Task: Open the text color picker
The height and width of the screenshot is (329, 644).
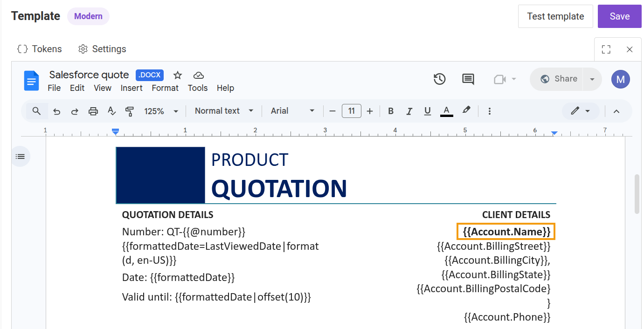Action: pyautogui.click(x=446, y=111)
